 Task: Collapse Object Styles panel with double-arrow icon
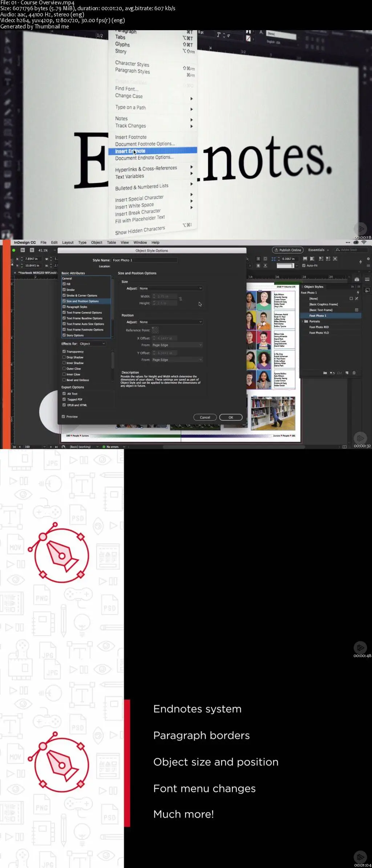click(x=352, y=287)
